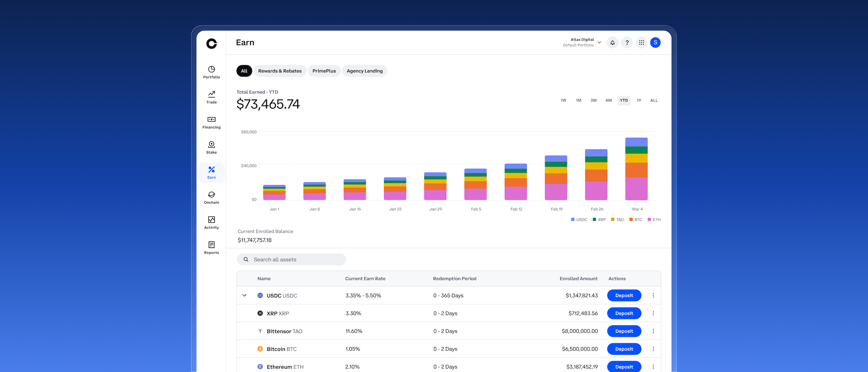Screen dimensions: 868x372
Task: Click Deposit for Bittensor TAO
Action: pos(624,331)
